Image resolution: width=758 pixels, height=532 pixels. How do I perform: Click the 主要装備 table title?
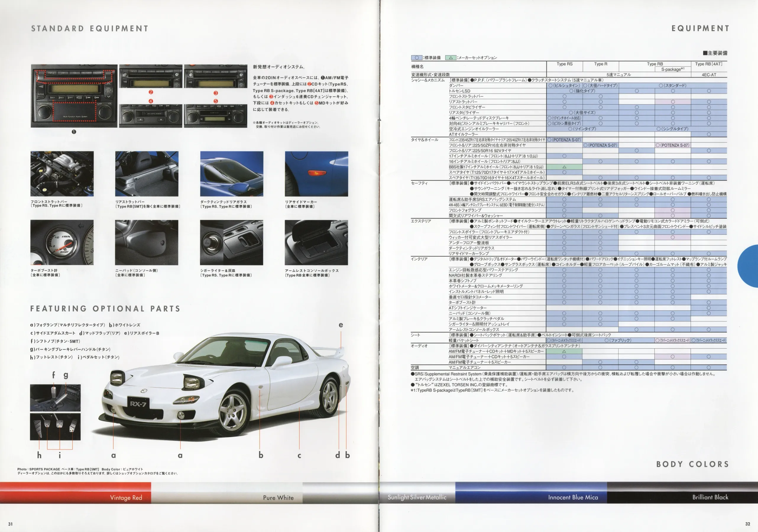(x=715, y=53)
